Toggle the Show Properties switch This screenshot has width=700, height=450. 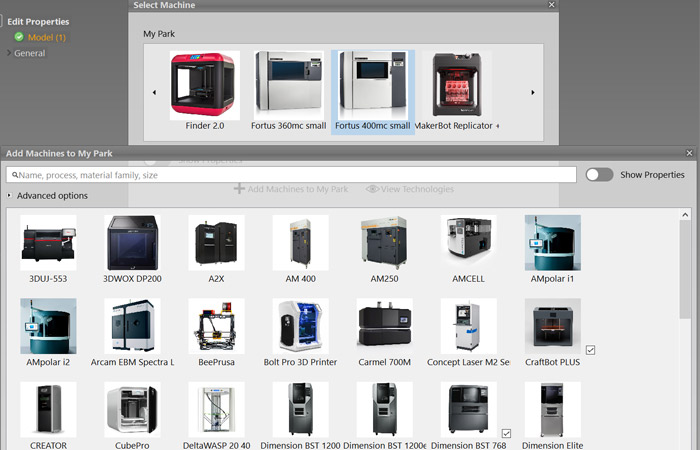coord(599,175)
